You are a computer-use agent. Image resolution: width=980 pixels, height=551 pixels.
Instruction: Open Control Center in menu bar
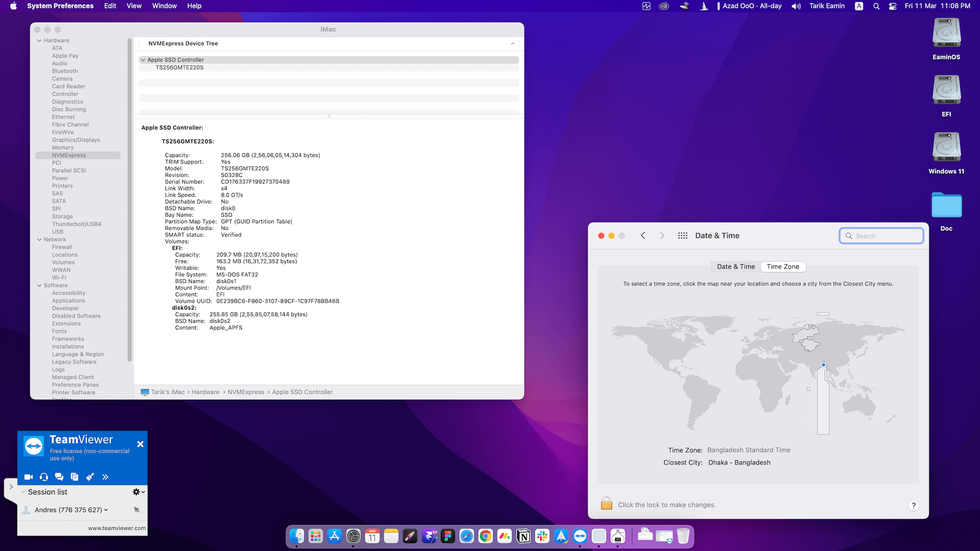(892, 6)
